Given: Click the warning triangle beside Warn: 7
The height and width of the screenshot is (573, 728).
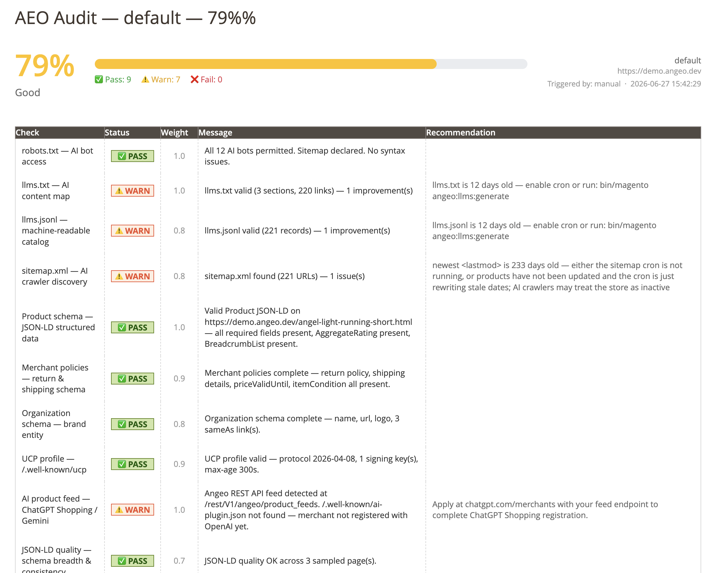Looking at the screenshot, I should click(x=145, y=80).
